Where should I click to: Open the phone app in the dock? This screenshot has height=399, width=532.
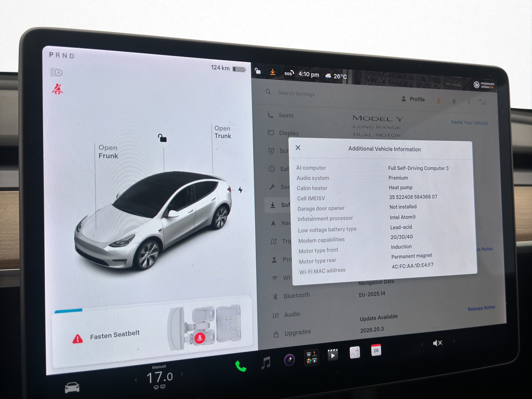tap(241, 366)
